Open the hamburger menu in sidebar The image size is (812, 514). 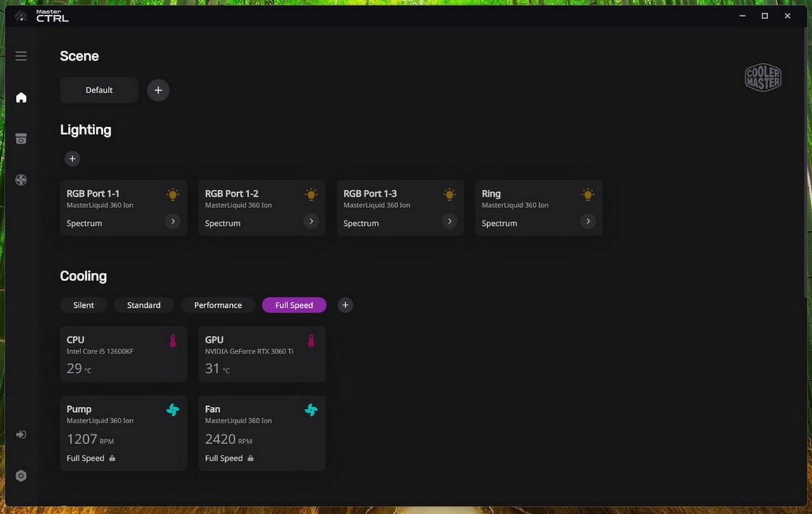tap(21, 56)
